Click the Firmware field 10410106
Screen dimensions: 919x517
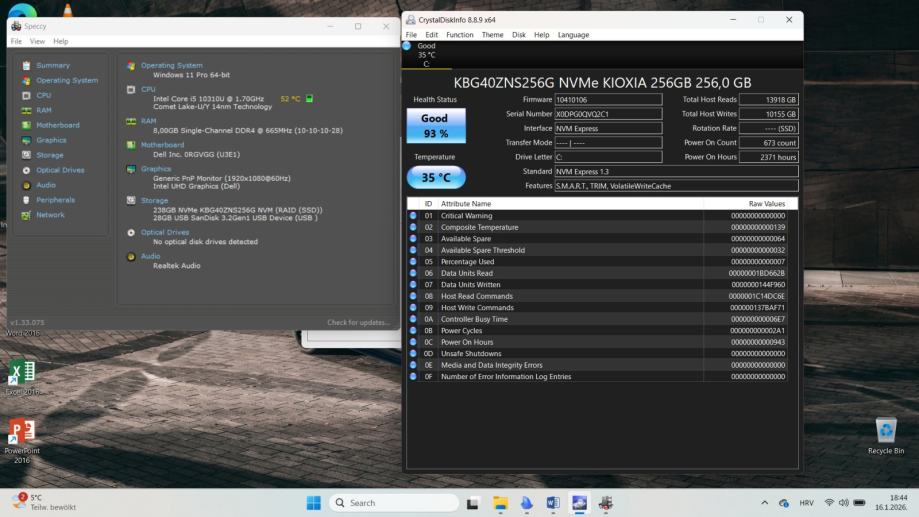click(608, 100)
